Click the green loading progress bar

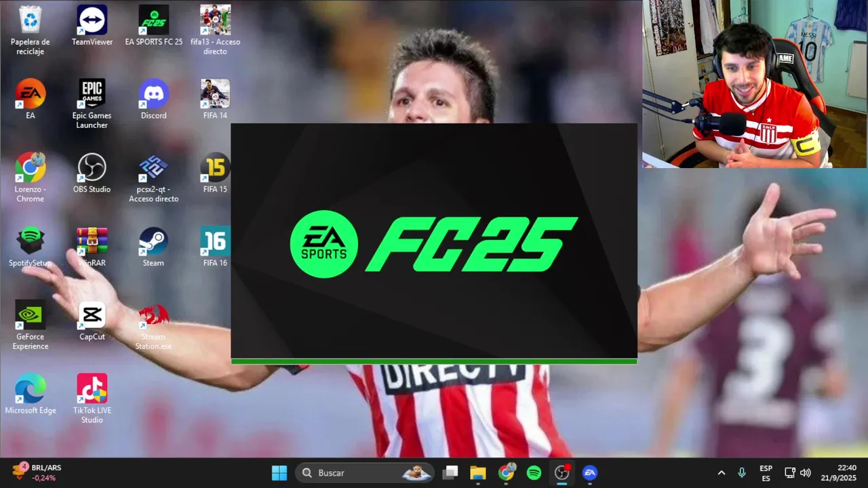pos(434,361)
